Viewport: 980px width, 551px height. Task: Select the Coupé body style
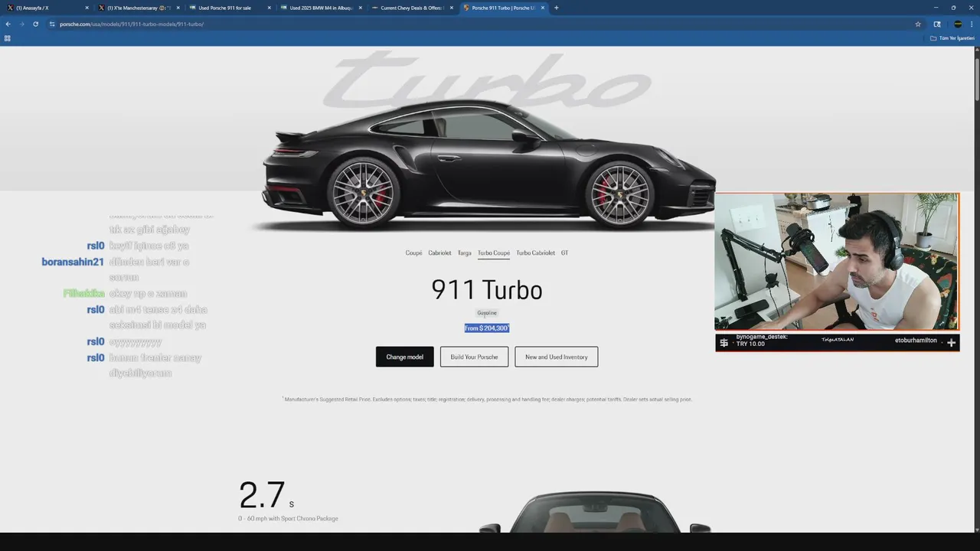tap(413, 253)
